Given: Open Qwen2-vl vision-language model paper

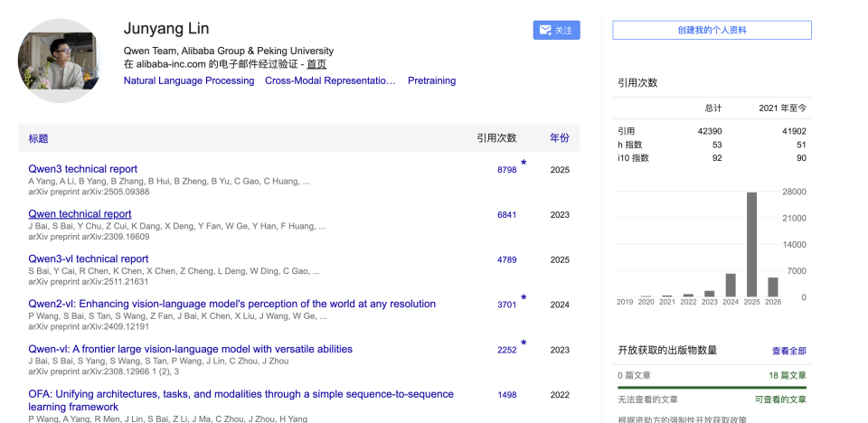Looking at the screenshot, I should point(232,304).
